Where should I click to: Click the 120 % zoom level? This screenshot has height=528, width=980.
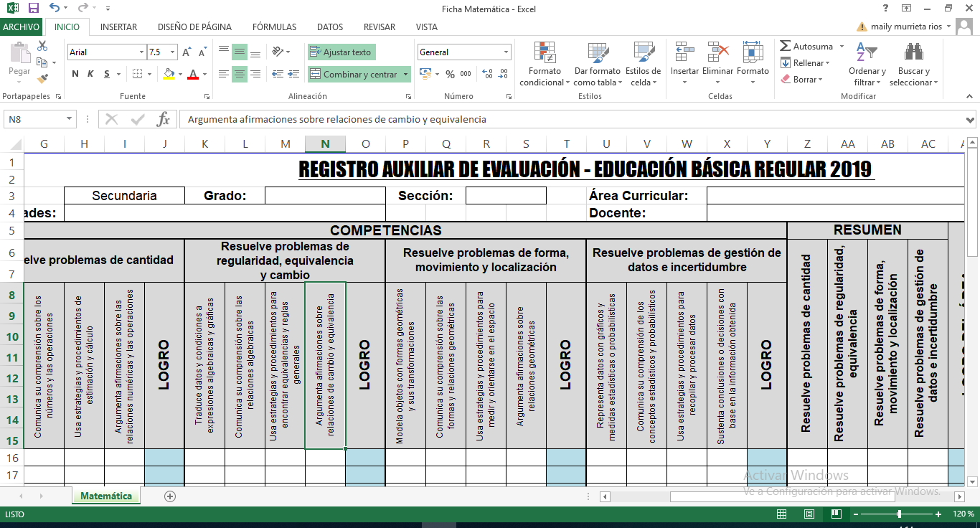pyautogui.click(x=963, y=514)
